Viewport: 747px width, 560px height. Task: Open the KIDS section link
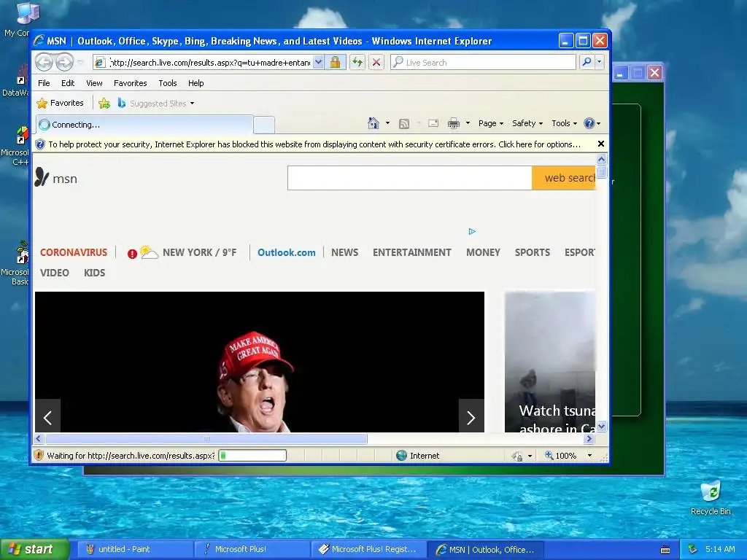(x=94, y=273)
